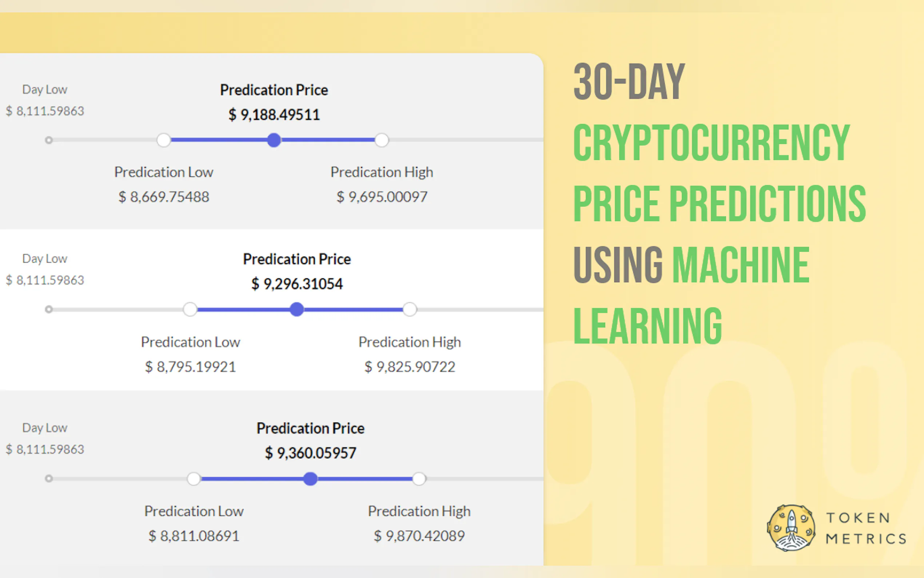The width and height of the screenshot is (924, 578).
Task: Select the $9,296.31054 predication price value
Action: point(297,284)
